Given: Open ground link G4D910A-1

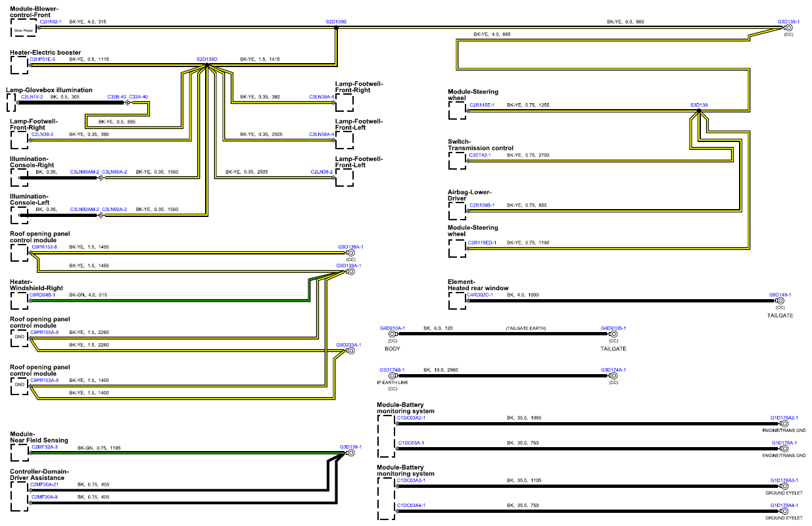Looking at the screenshot, I should coord(393,328).
